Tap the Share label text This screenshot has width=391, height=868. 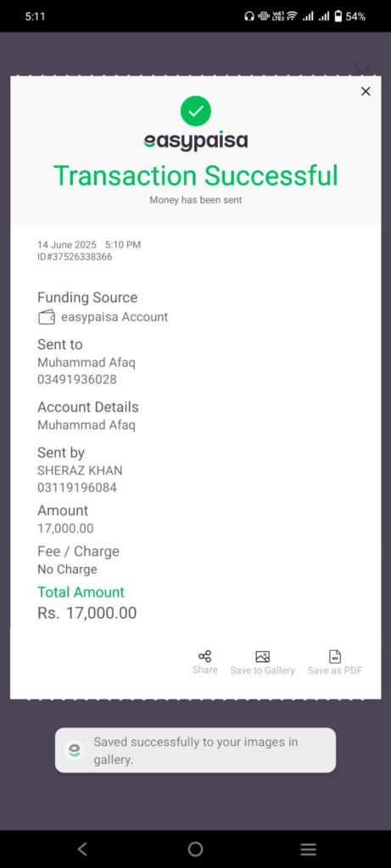coord(205,670)
